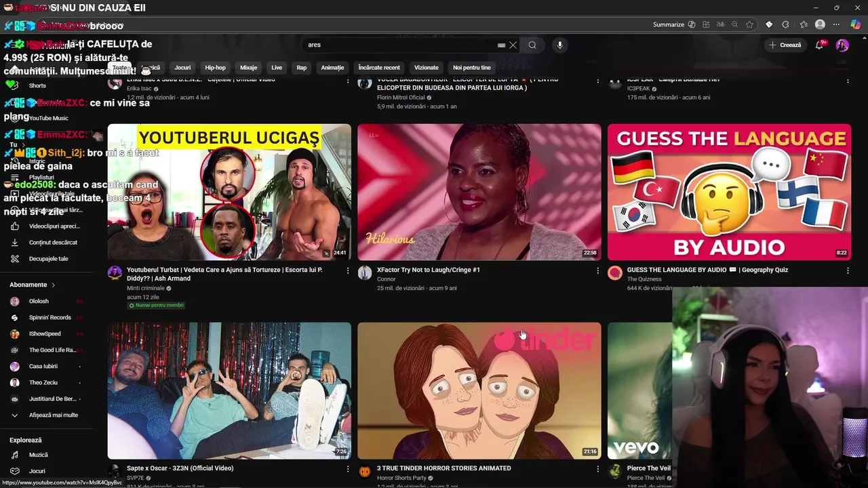Open options menu for Guess the Language video

[848, 270]
